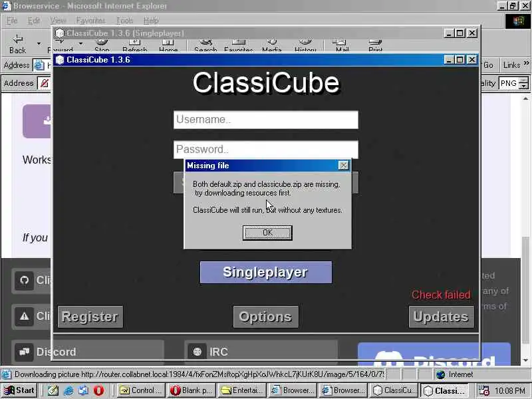Click the GitHub icon on the webpage
This screenshot has width=532, height=399.
click(x=24, y=280)
